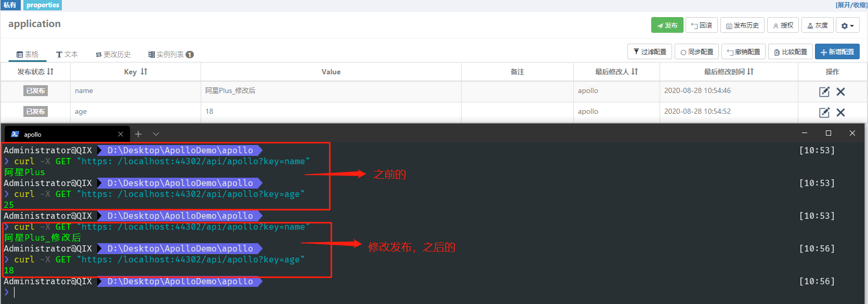Open the 更改历史 tab
Screen dimensions: 868x304
point(113,55)
